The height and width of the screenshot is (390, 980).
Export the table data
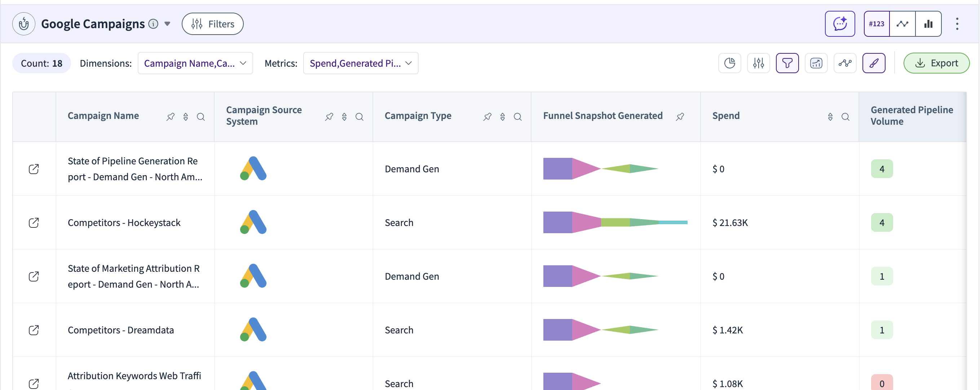[x=936, y=63]
